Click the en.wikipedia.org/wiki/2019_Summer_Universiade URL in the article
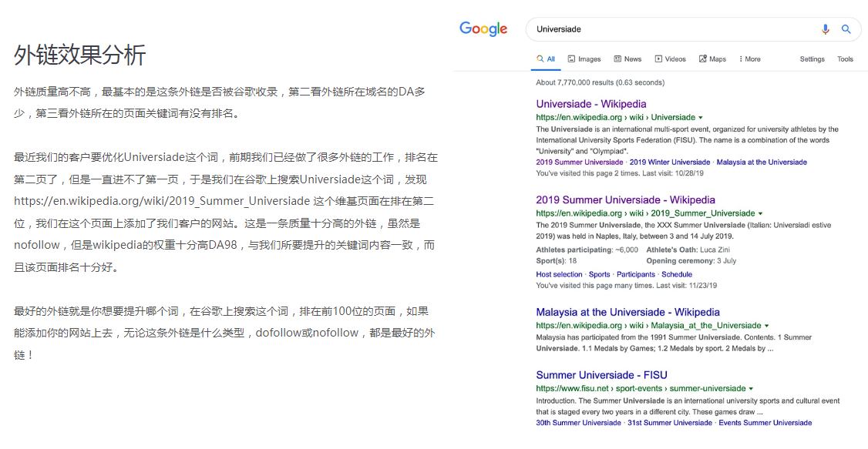The width and height of the screenshot is (868, 449). (x=162, y=201)
